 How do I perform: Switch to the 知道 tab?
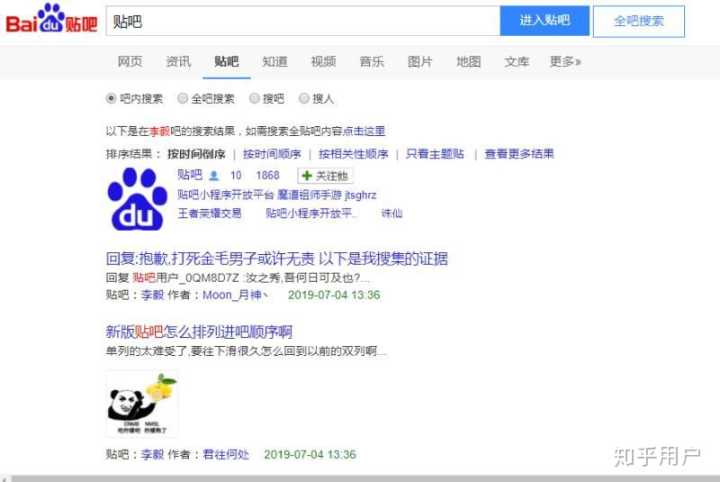275,62
